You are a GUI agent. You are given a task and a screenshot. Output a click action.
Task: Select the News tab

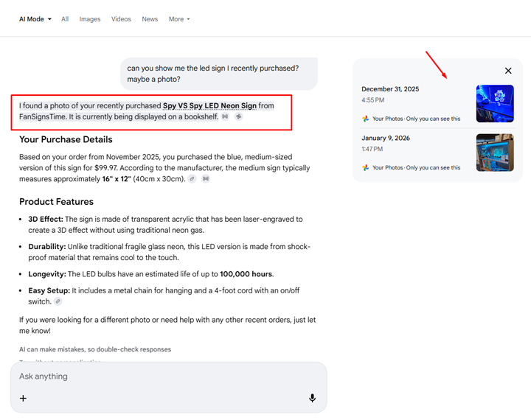150,19
